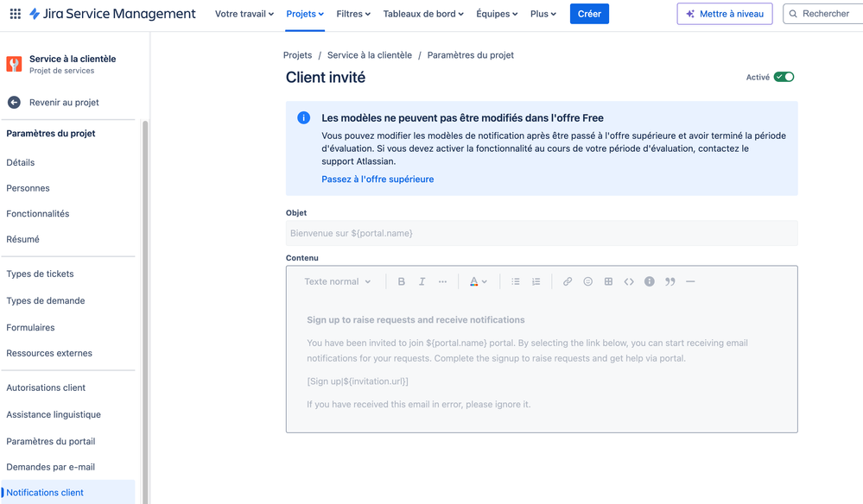Click the Jira Service Management logo
Image resolution: width=863 pixels, height=504 pixels.
click(x=112, y=14)
